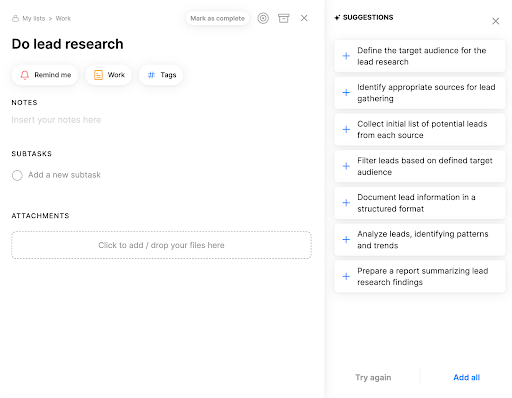Select 'Collect initial list of potential leads' text
The width and height of the screenshot is (512, 398).
tap(422, 129)
